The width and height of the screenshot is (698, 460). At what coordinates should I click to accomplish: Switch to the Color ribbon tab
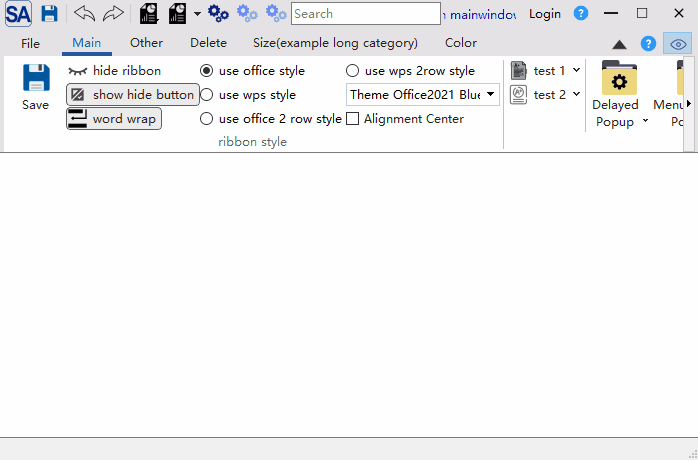tap(461, 43)
